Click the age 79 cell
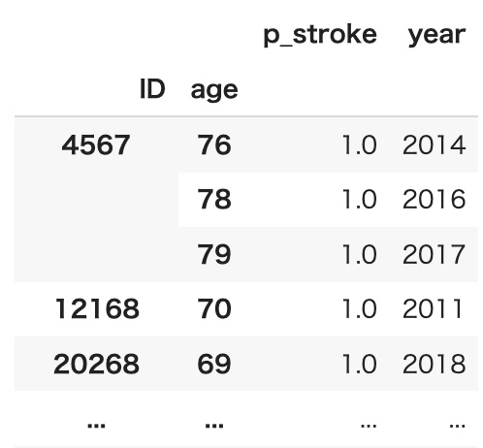 point(214,254)
